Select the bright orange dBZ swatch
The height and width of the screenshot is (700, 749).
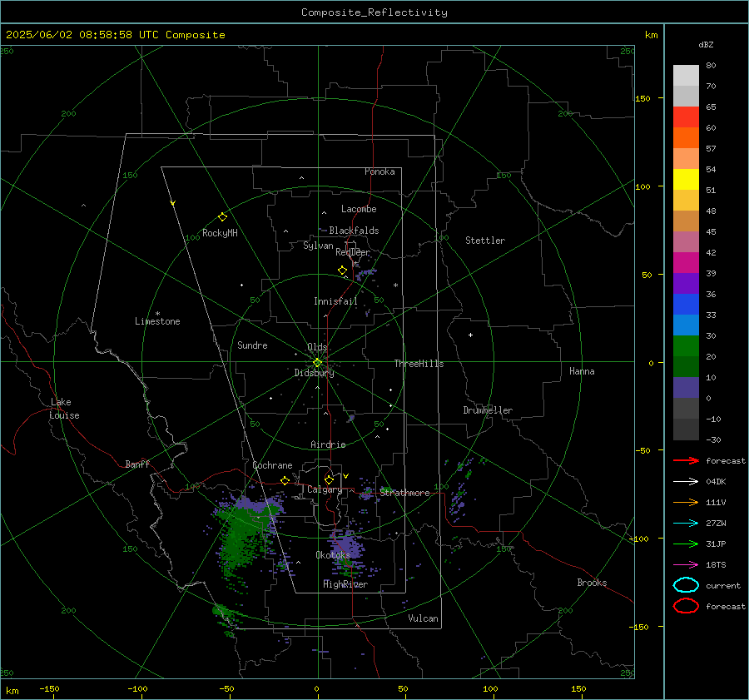686,137
